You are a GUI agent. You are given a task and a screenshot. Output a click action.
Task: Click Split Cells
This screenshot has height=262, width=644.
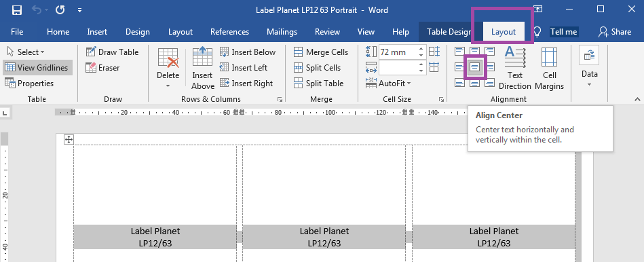(318, 68)
